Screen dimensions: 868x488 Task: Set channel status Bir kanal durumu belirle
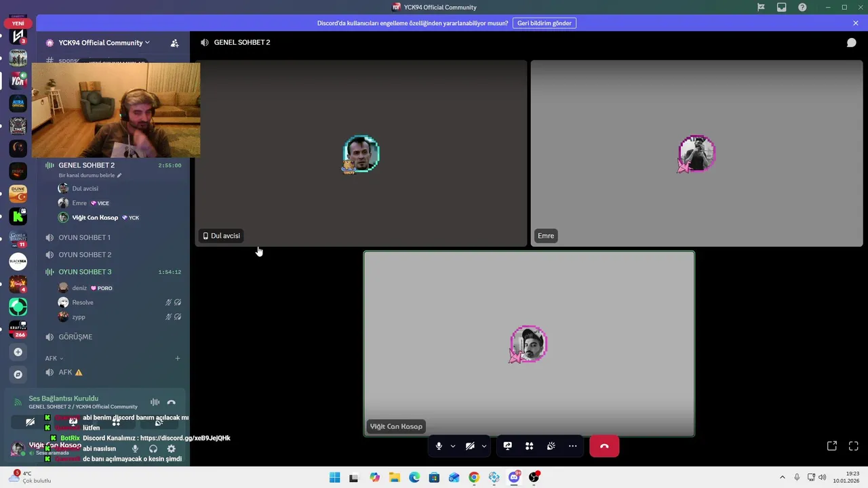tap(90, 176)
